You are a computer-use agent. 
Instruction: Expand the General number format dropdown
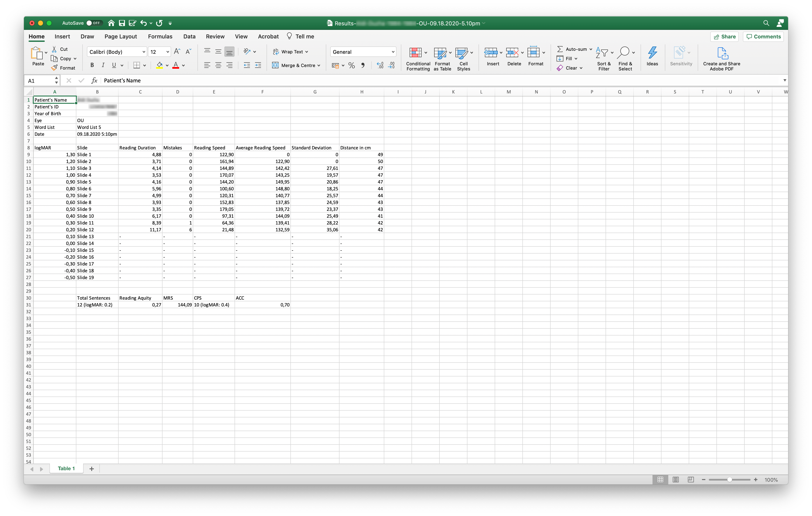tap(393, 52)
